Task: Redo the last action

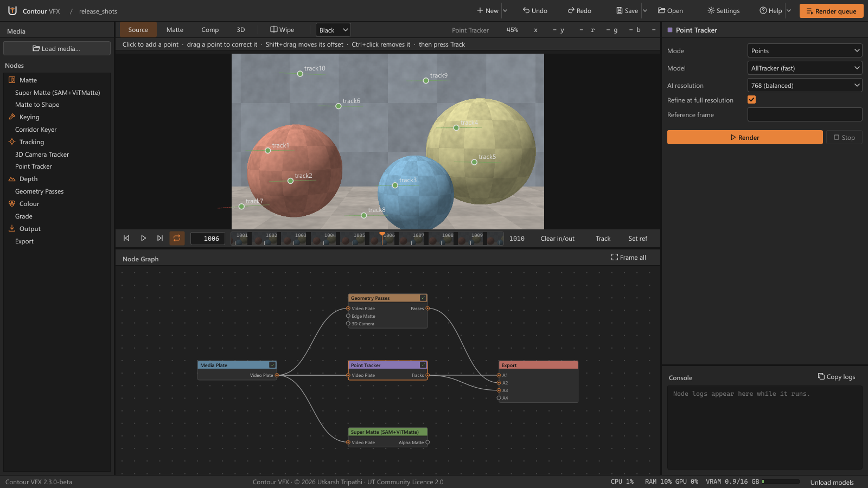Action: [579, 11]
